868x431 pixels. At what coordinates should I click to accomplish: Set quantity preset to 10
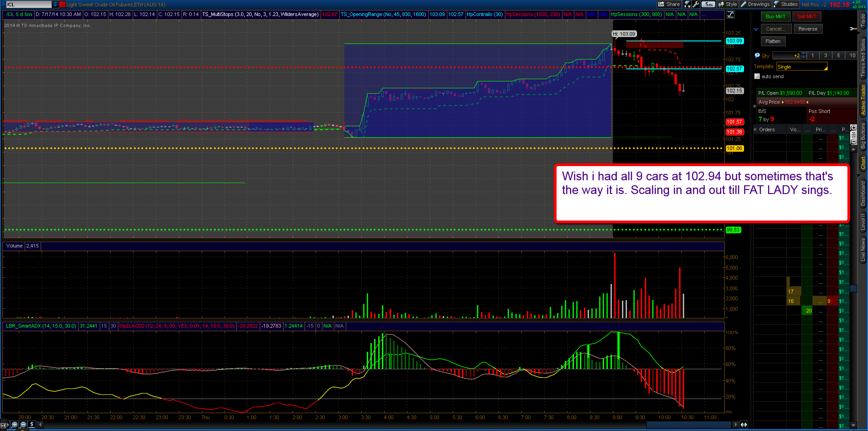pyautogui.click(x=852, y=55)
